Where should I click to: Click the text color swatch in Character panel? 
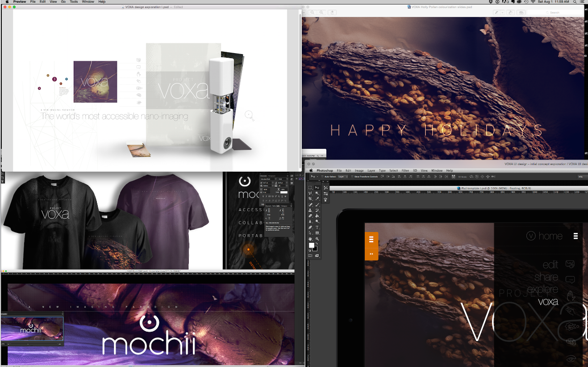[284, 192]
